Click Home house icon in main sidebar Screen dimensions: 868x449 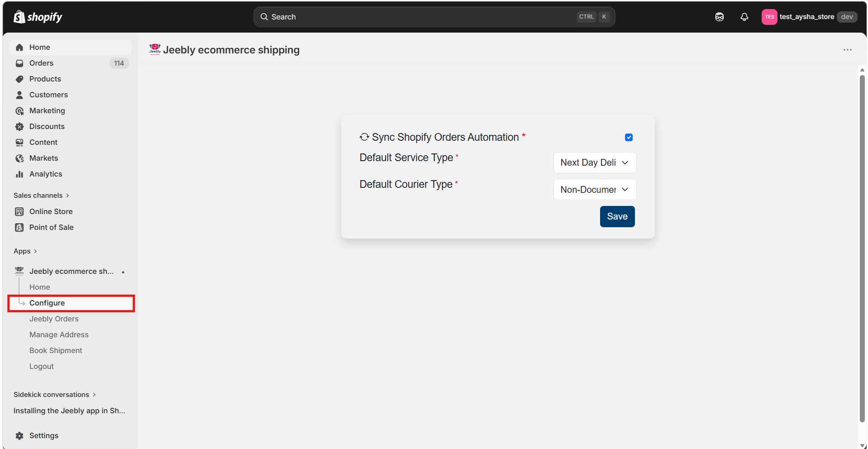tap(19, 47)
